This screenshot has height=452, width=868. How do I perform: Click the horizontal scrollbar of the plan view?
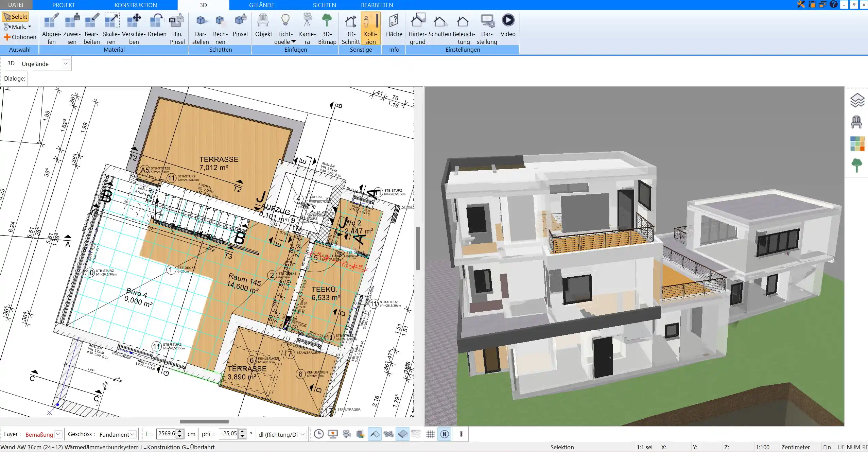[204, 421]
